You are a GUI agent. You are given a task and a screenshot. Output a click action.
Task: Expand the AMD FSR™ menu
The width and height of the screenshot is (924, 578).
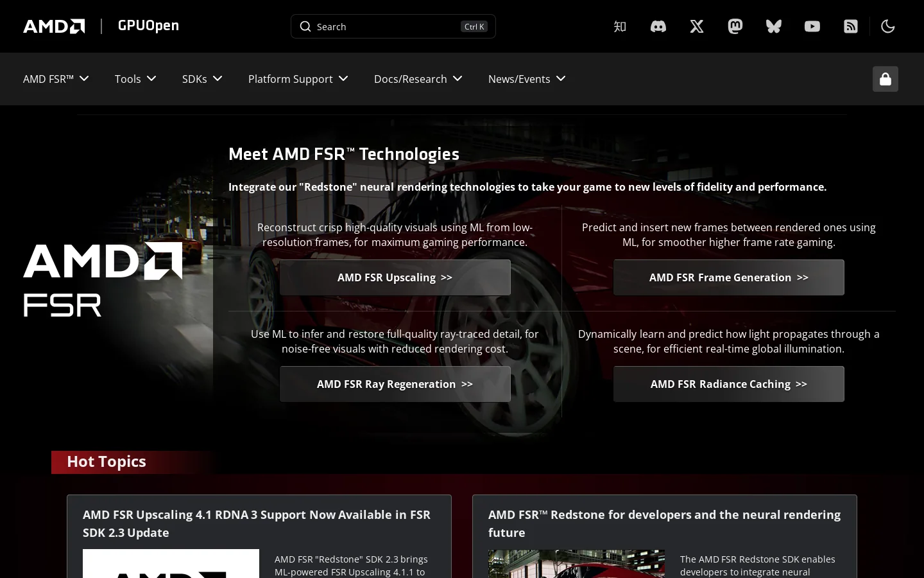pyautogui.click(x=56, y=79)
